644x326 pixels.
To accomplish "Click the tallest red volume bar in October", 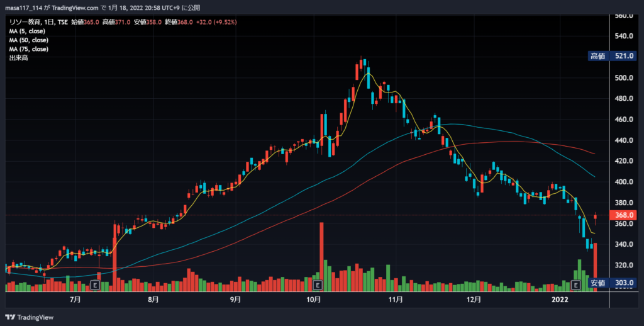I will (321, 257).
